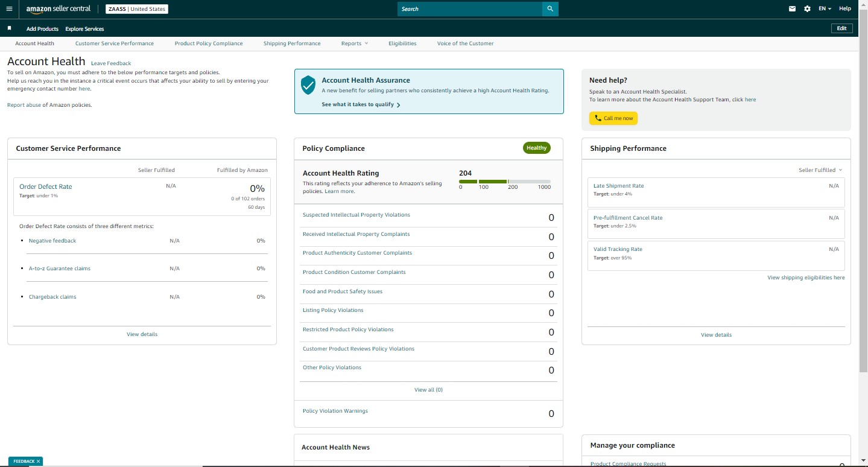This screenshot has width=868, height=467.
Task: Click the search magnifier button
Action: [x=550, y=9]
